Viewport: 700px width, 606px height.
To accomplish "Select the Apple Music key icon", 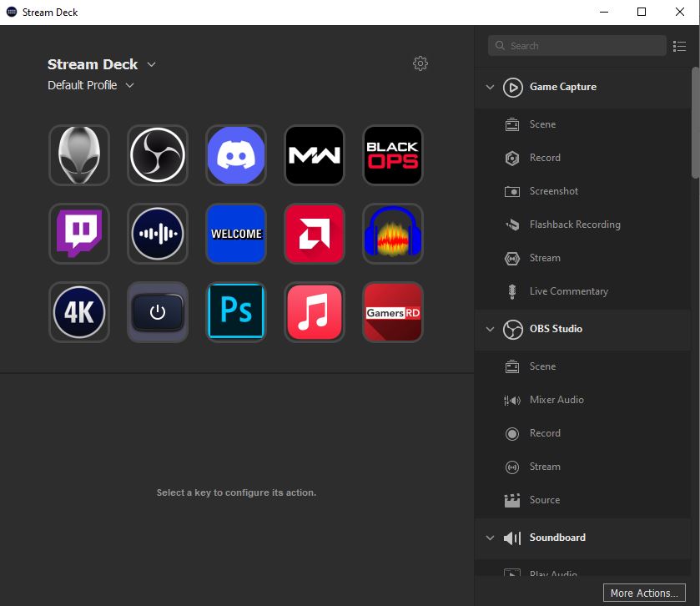I will [x=315, y=312].
